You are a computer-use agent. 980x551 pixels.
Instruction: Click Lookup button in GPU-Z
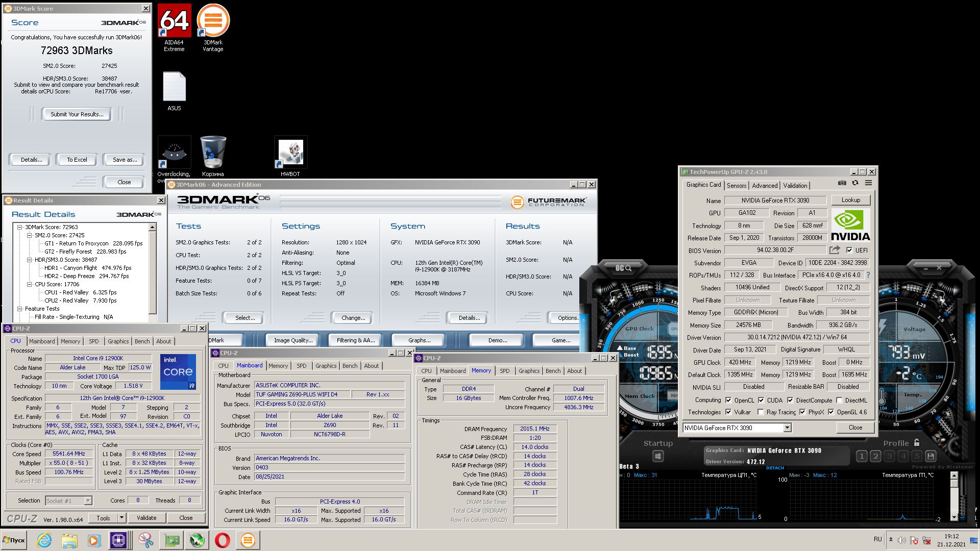[x=850, y=200]
